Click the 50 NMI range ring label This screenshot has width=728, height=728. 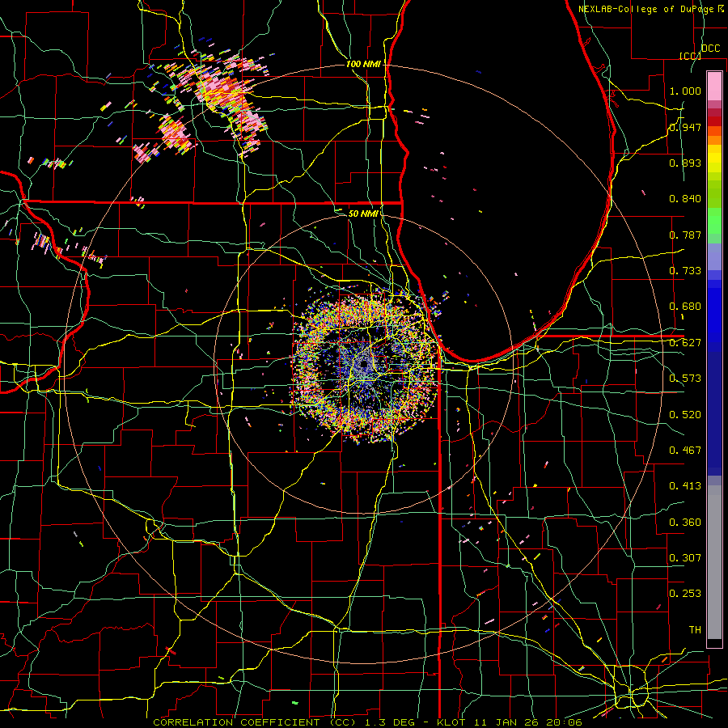click(x=363, y=214)
